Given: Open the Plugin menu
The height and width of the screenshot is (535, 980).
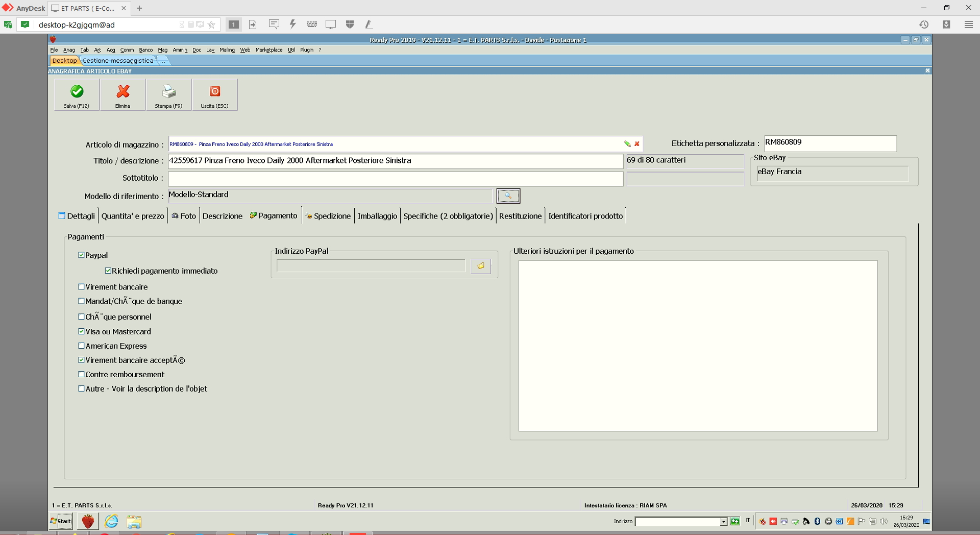Looking at the screenshot, I should click(307, 50).
